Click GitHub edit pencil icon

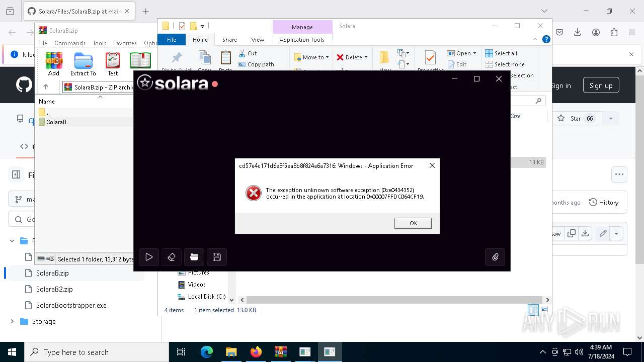[603, 233]
